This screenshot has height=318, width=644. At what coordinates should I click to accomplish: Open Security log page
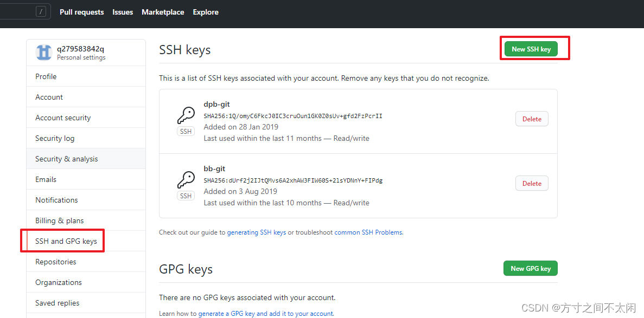coord(86,138)
